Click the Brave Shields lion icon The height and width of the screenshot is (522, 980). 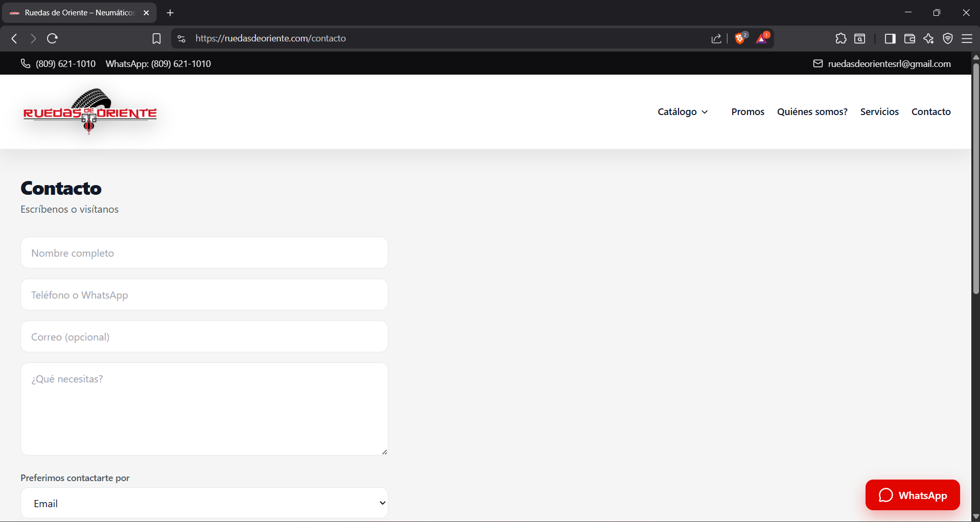[x=739, y=38]
